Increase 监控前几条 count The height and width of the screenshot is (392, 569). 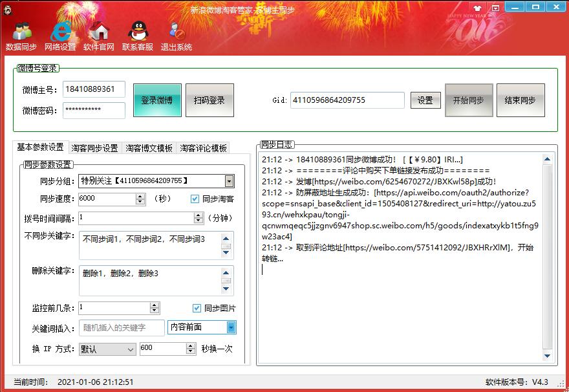coord(155,305)
